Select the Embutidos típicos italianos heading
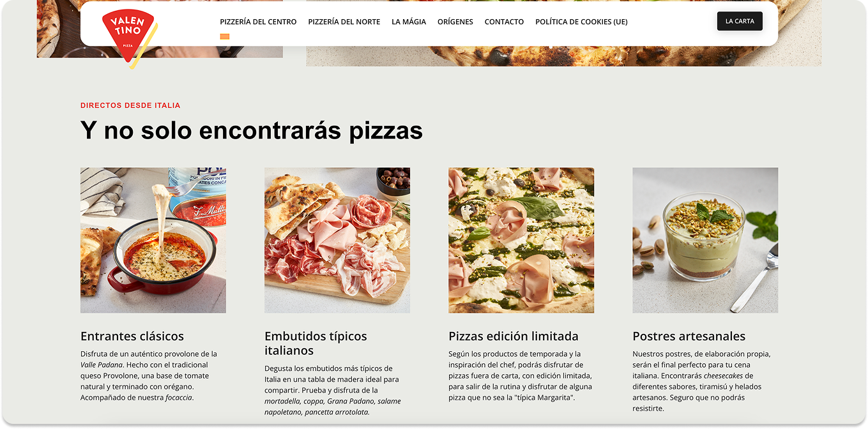The height and width of the screenshot is (429, 868). (x=316, y=343)
